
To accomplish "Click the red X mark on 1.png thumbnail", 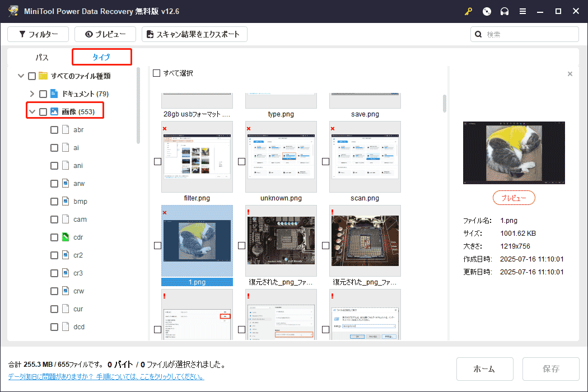I will click(165, 213).
